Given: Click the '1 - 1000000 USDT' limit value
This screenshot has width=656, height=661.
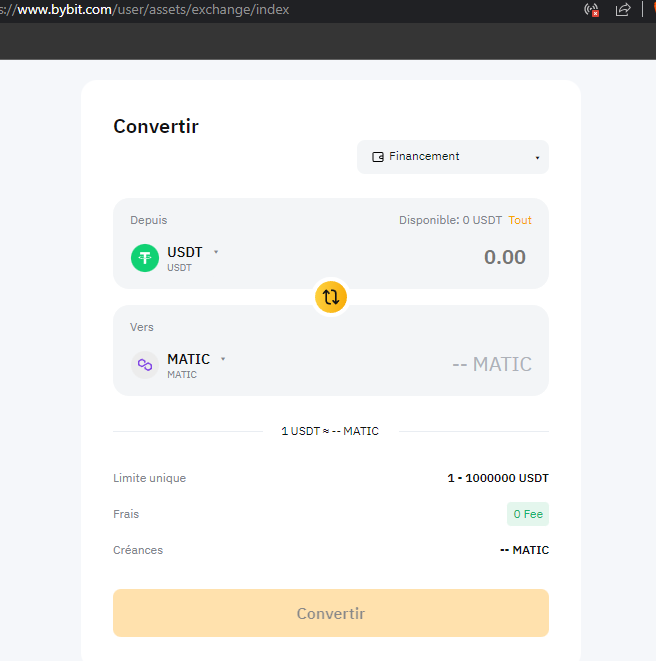Looking at the screenshot, I should 498,478.
